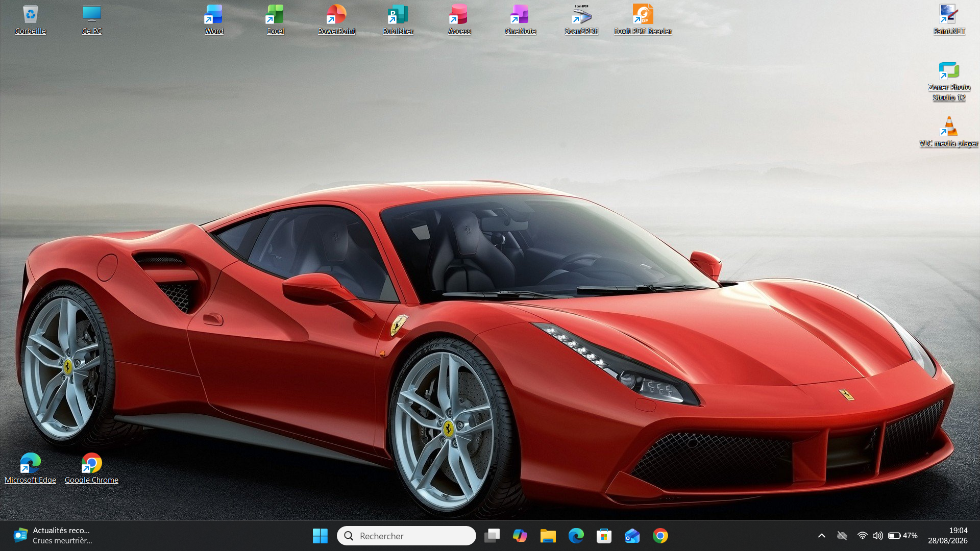The image size is (980, 551).
Task: Select the Foxit PDF Reader shortcut
Action: (643, 20)
